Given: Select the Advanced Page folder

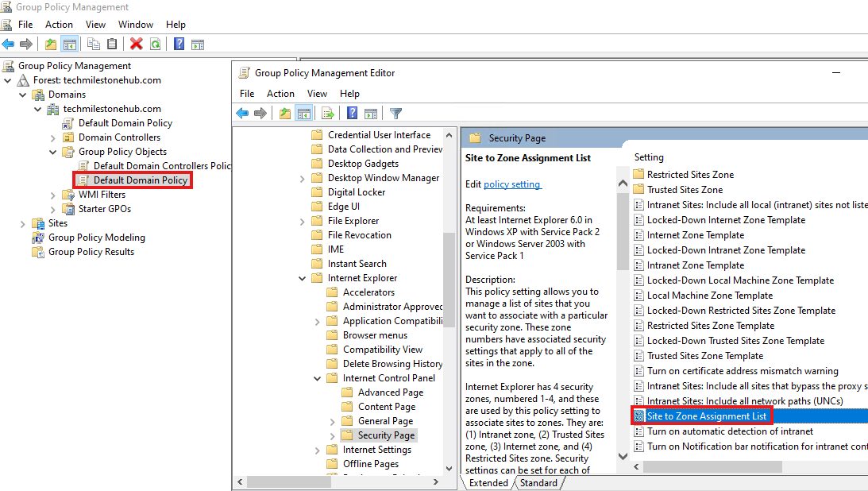Looking at the screenshot, I should click(x=383, y=392).
